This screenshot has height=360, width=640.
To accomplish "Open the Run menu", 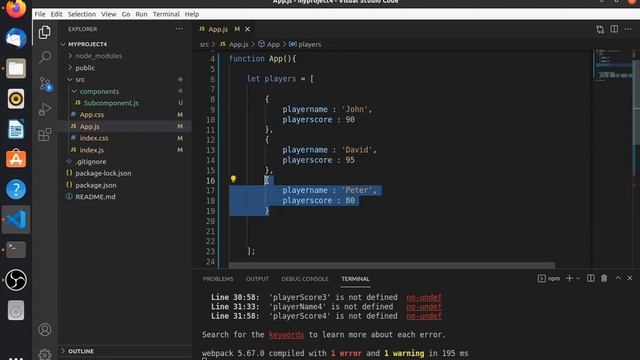I will tap(141, 14).
